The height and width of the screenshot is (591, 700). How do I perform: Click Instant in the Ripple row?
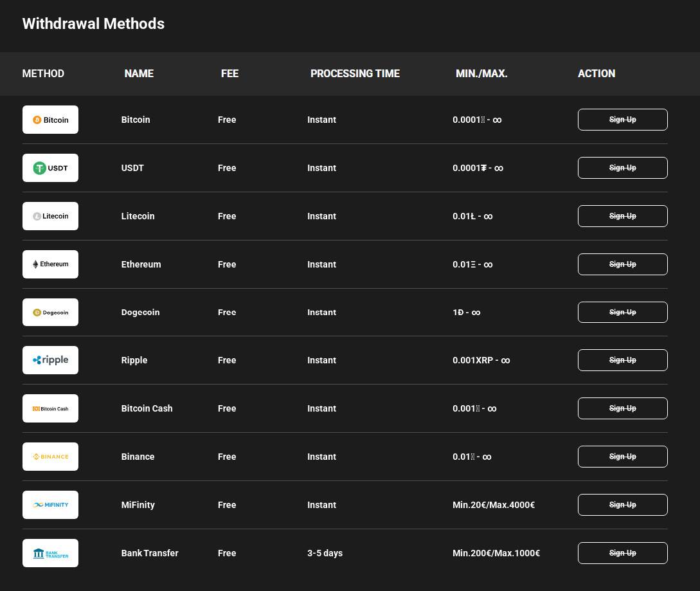point(321,360)
